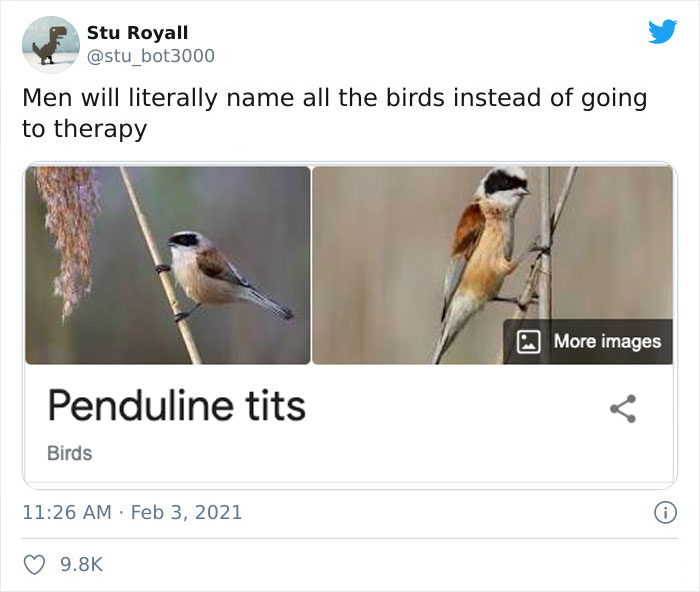
Task: Click the picture icon in More images
Action: [x=528, y=341]
